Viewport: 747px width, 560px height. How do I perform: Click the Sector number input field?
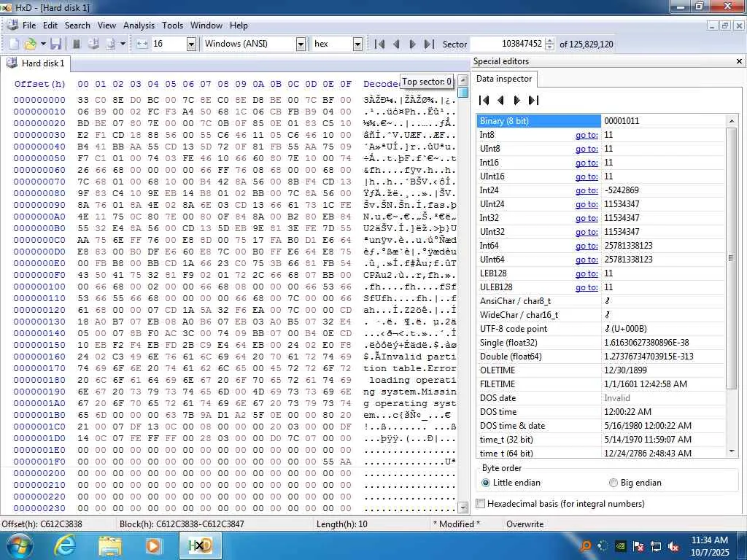tap(508, 44)
